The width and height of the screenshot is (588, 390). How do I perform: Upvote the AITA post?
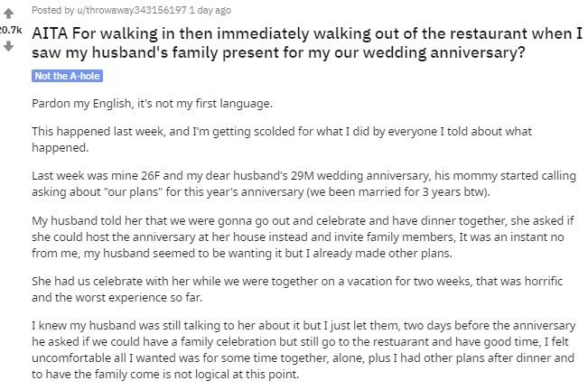click(x=9, y=14)
